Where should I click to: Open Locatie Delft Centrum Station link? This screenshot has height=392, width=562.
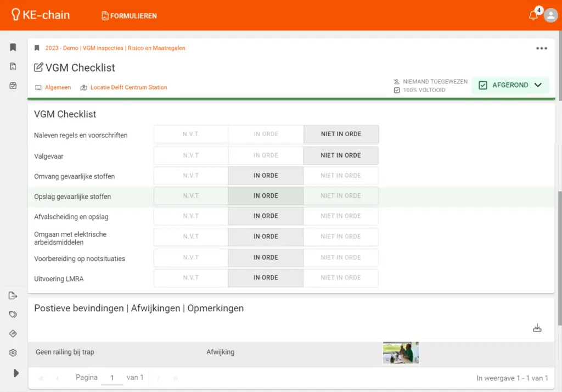pos(128,87)
